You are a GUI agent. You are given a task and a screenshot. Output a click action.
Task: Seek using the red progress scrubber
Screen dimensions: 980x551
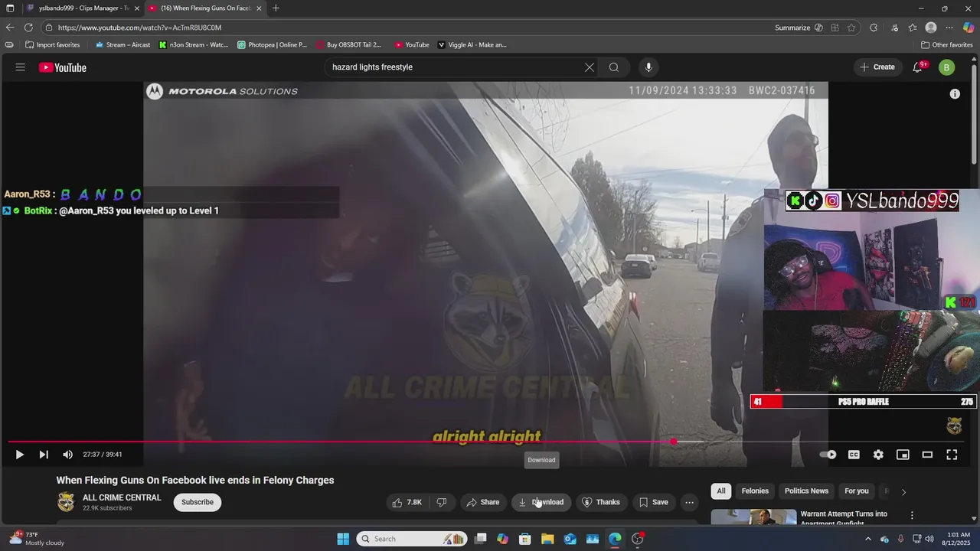(x=674, y=442)
